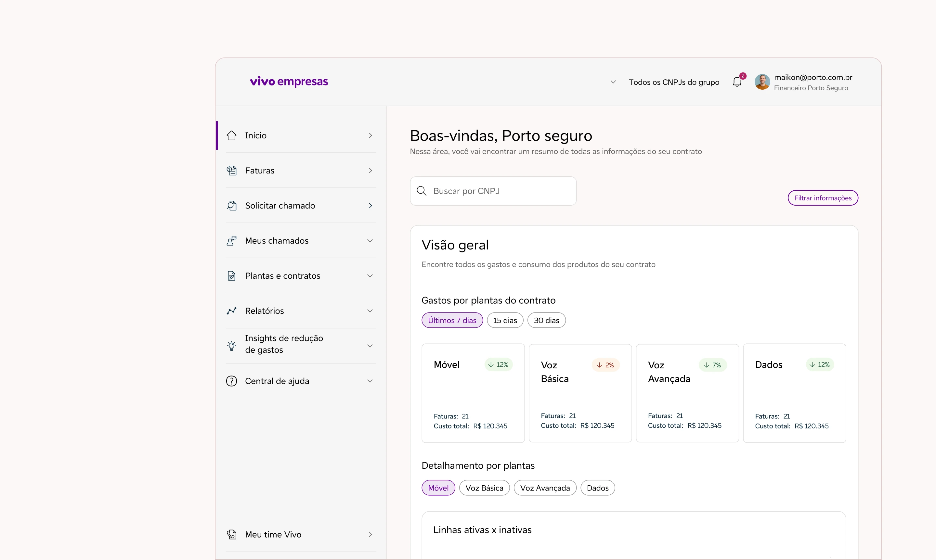This screenshot has height=560, width=936.
Task: Click the Voz Básica 2% trend badge
Action: (605, 365)
